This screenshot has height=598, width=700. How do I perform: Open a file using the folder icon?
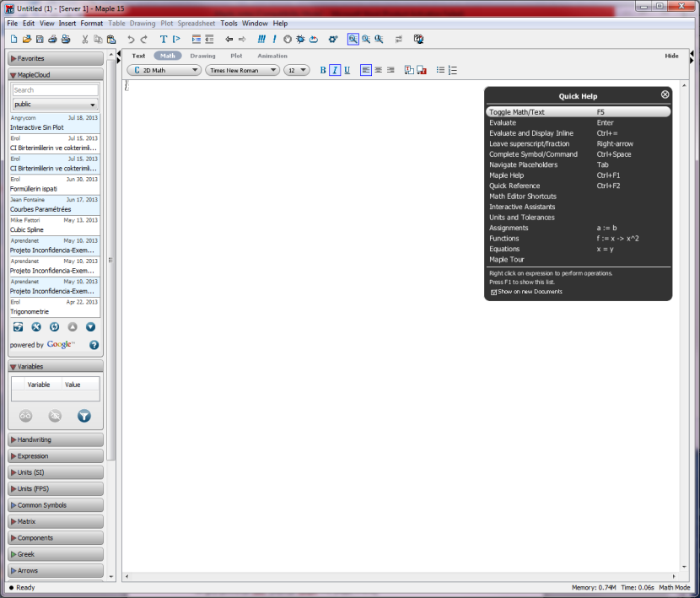click(27, 40)
